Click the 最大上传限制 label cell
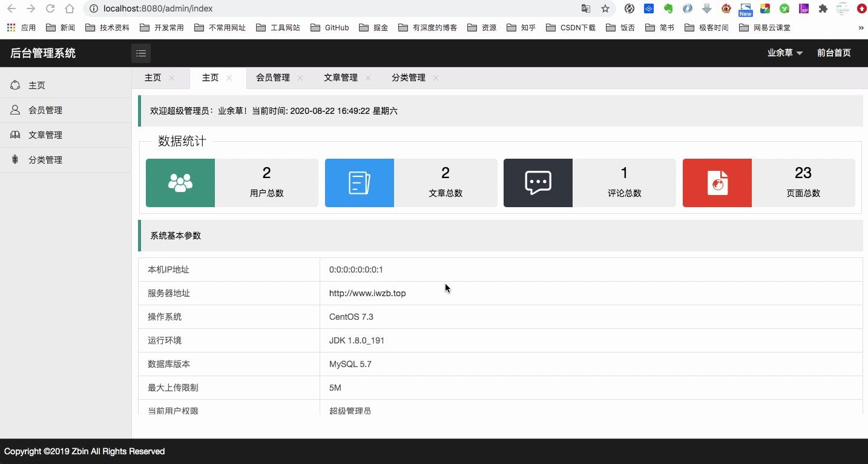Image resolution: width=868 pixels, height=464 pixels. coord(229,388)
